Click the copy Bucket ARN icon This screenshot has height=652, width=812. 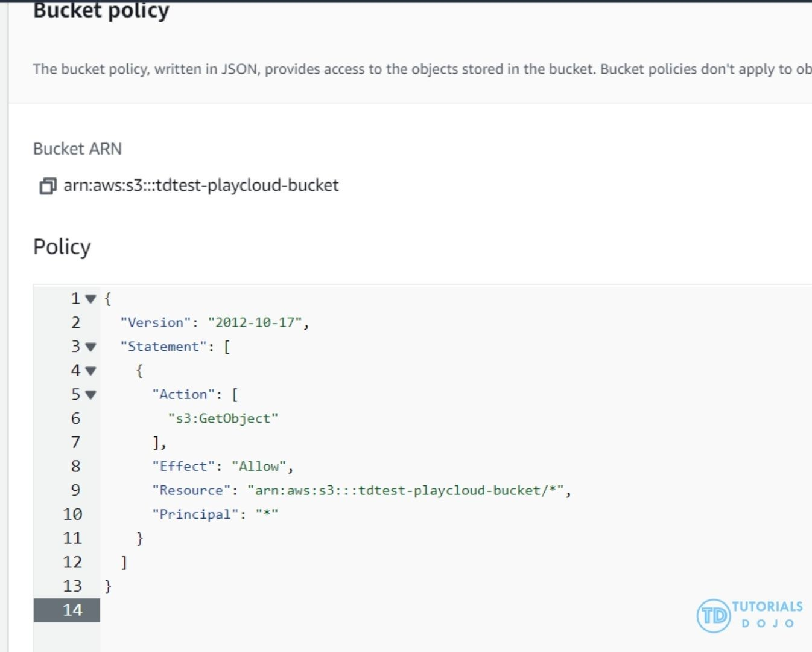(48, 186)
